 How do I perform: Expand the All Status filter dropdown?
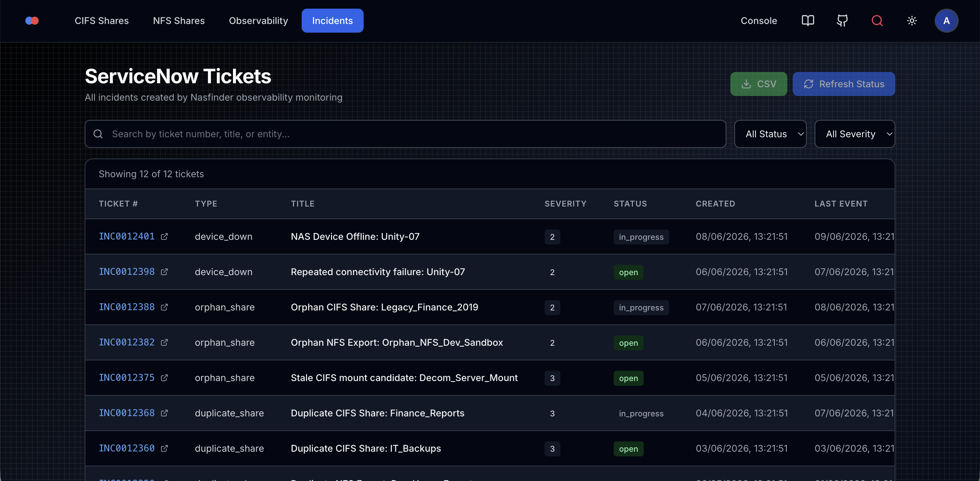coord(770,134)
